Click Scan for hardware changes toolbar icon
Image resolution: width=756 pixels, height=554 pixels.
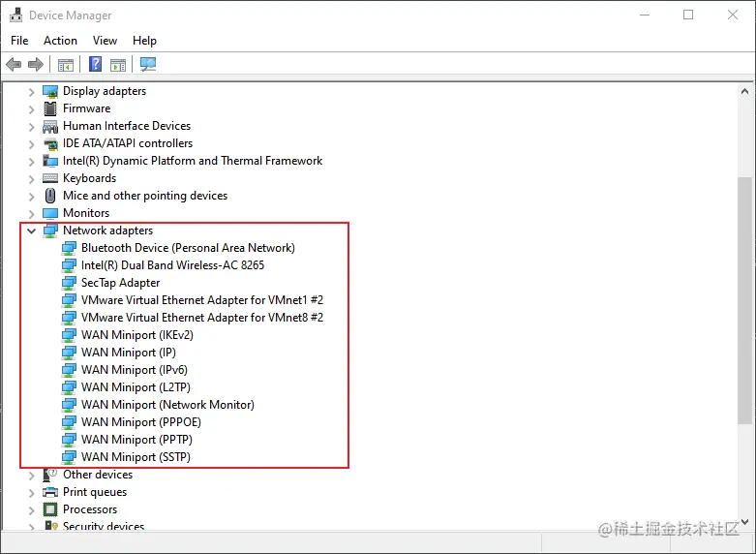point(148,64)
